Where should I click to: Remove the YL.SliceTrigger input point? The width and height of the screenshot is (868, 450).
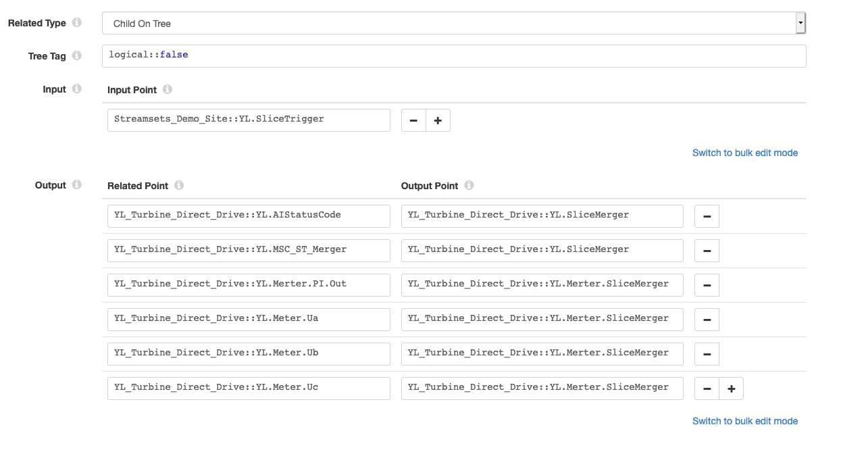(413, 120)
